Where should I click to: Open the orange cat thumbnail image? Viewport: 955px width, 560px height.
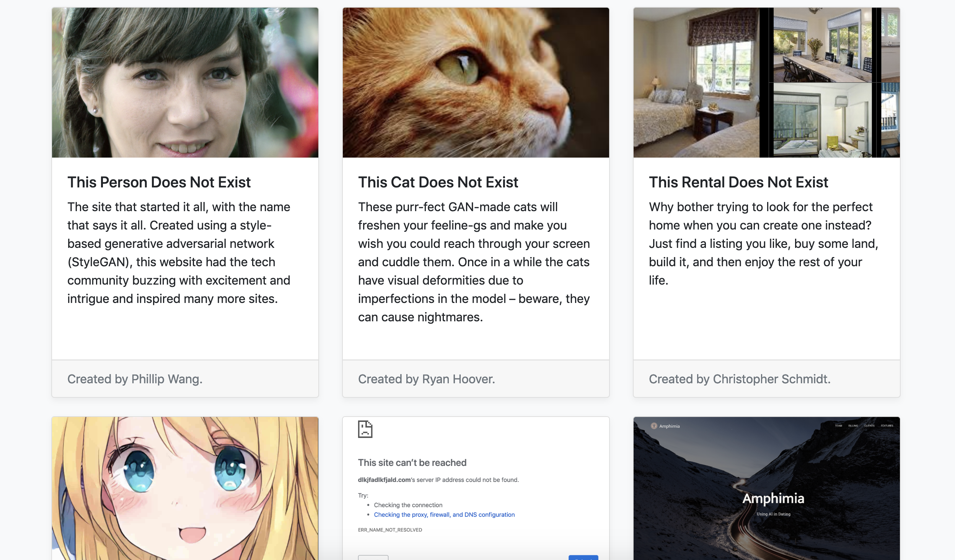point(476,83)
